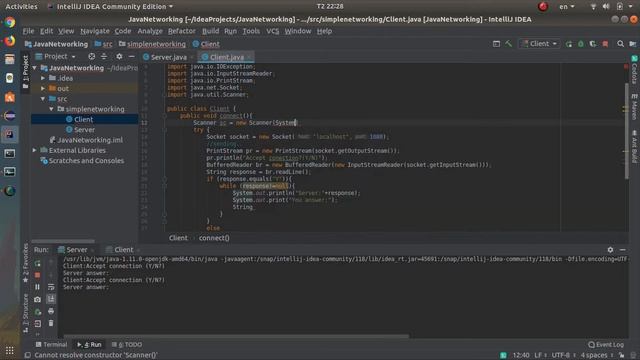Click the locate target icon in the Project panel
This screenshot has height=360, width=640.
[x=91, y=56]
